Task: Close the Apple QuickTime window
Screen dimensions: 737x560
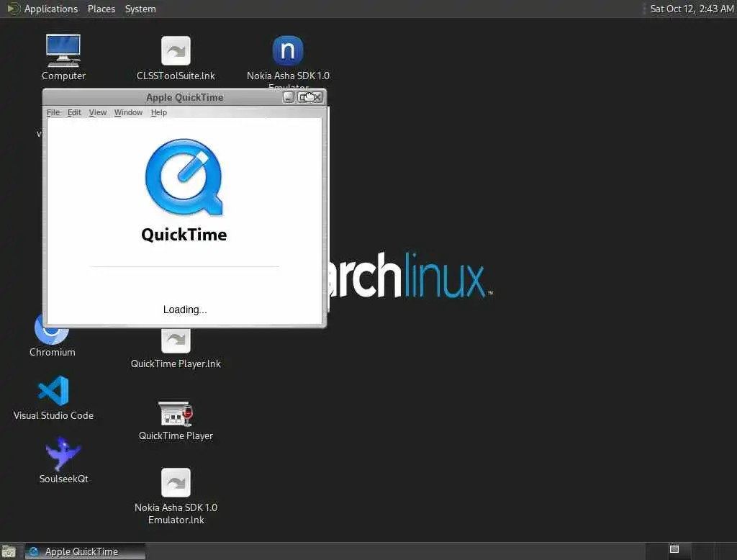Action: point(318,97)
